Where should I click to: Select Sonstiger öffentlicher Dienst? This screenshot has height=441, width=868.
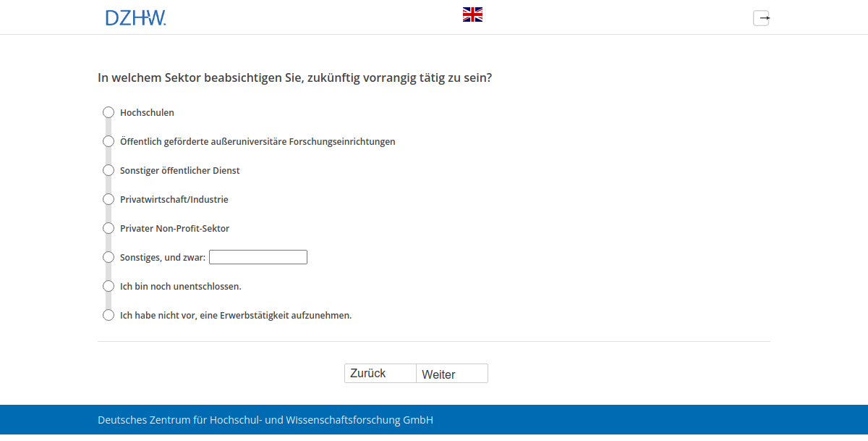click(109, 170)
